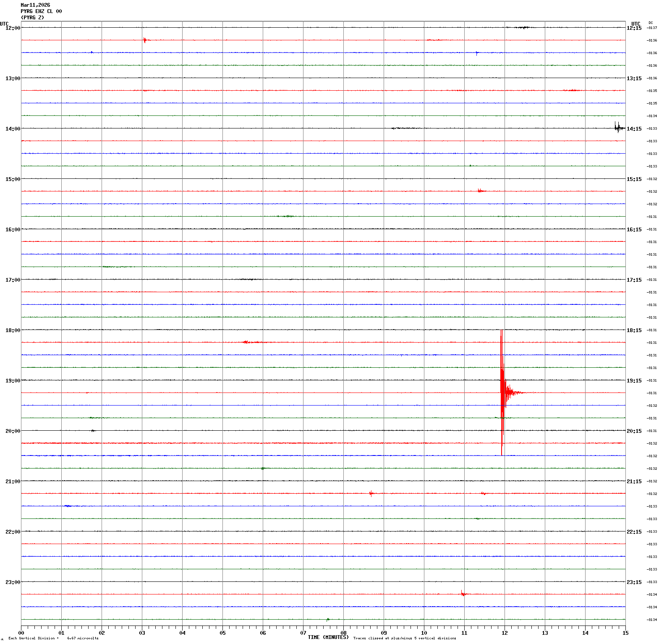Click the DC column header at top right

click(x=651, y=23)
